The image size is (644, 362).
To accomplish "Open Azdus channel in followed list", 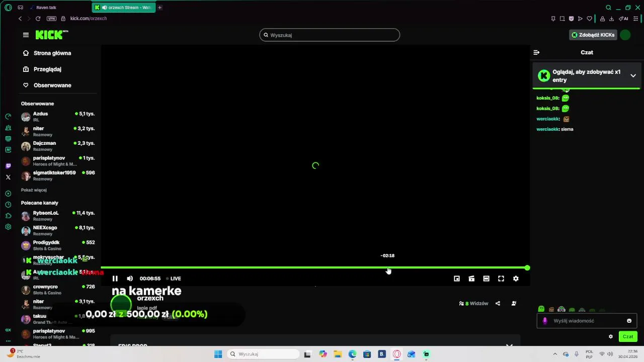I will coord(58,117).
